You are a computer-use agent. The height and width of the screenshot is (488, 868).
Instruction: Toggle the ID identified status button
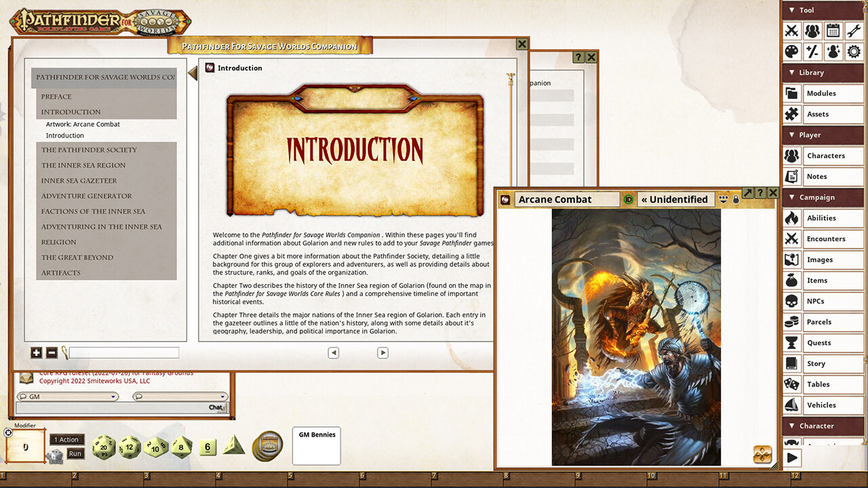click(628, 199)
